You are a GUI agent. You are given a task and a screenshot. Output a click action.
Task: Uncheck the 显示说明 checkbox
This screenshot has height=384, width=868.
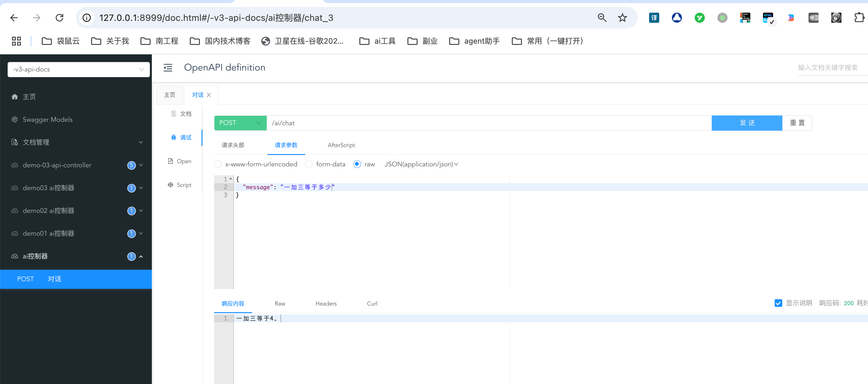pos(778,303)
